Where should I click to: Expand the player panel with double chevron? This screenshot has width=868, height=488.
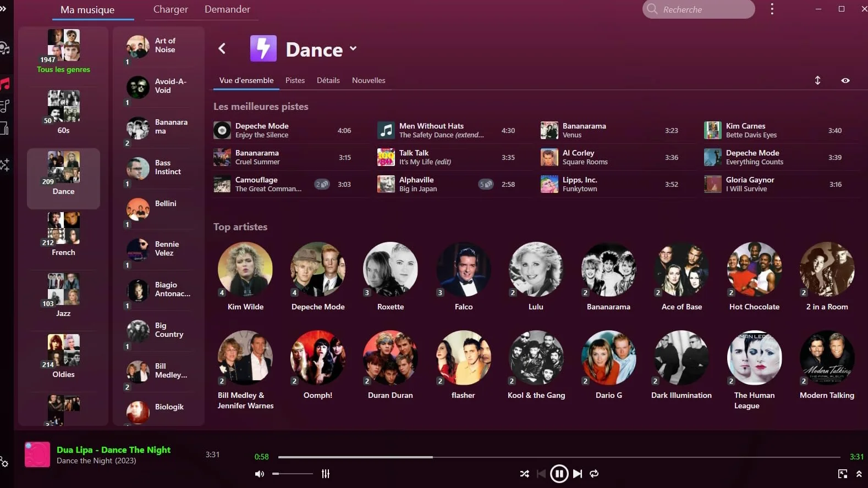point(859,474)
